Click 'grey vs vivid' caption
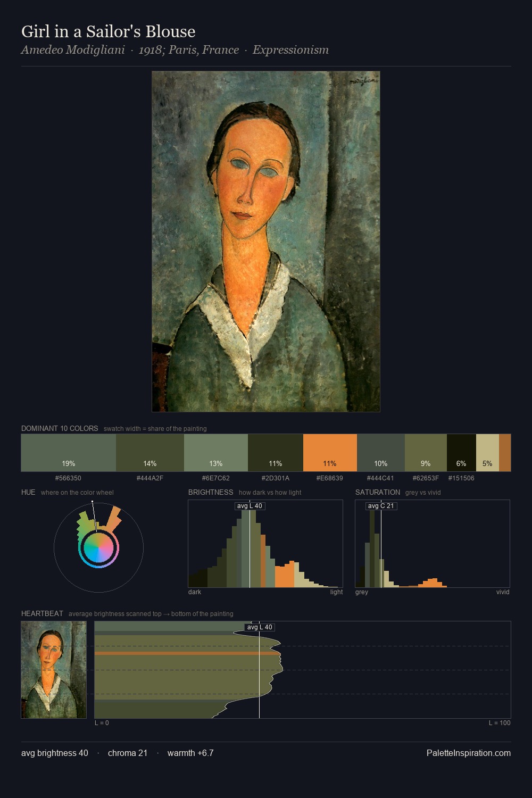This screenshot has height=798, width=532. pyautogui.click(x=423, y=493)
